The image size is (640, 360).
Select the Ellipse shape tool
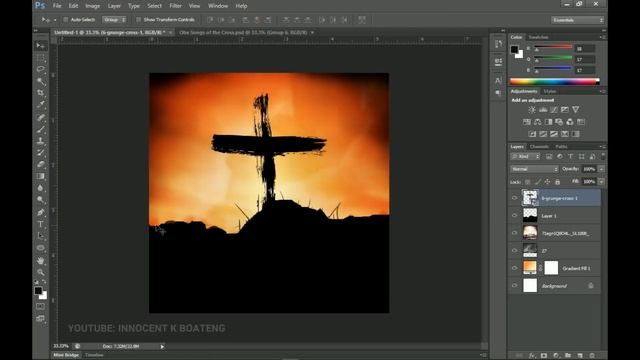tap(40, 248)
